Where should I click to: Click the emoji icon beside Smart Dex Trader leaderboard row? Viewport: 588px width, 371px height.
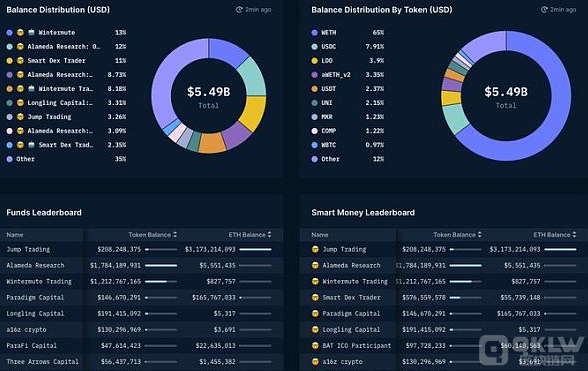(315, 297)
